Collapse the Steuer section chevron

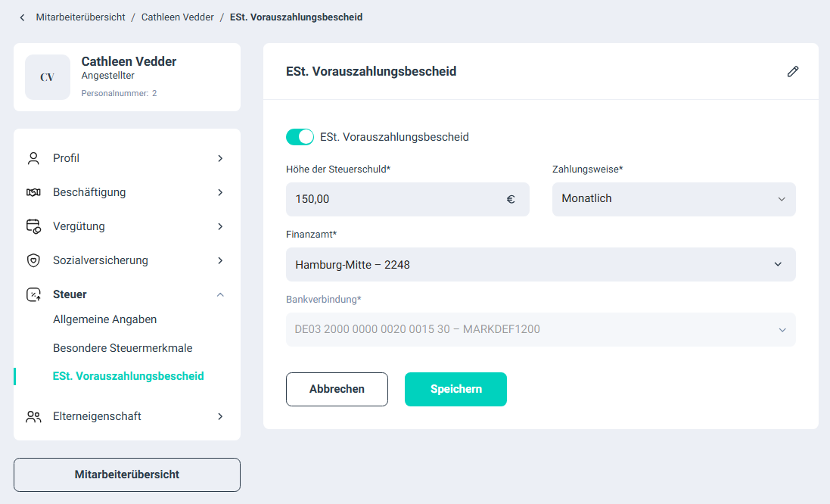pyautogui.click(x=220, y=294)
